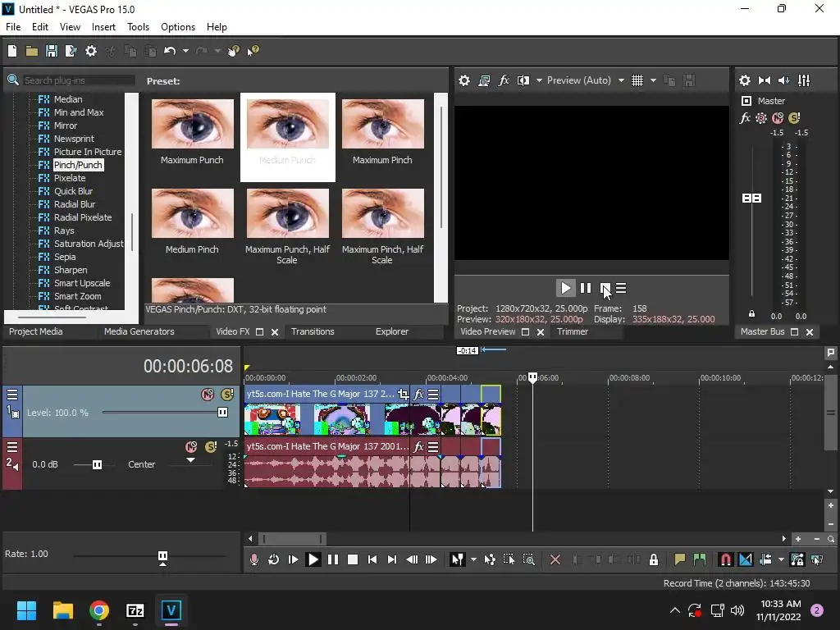Select the Radial Blur plug-in
840x630 pixels.
[x=75, y=204]
